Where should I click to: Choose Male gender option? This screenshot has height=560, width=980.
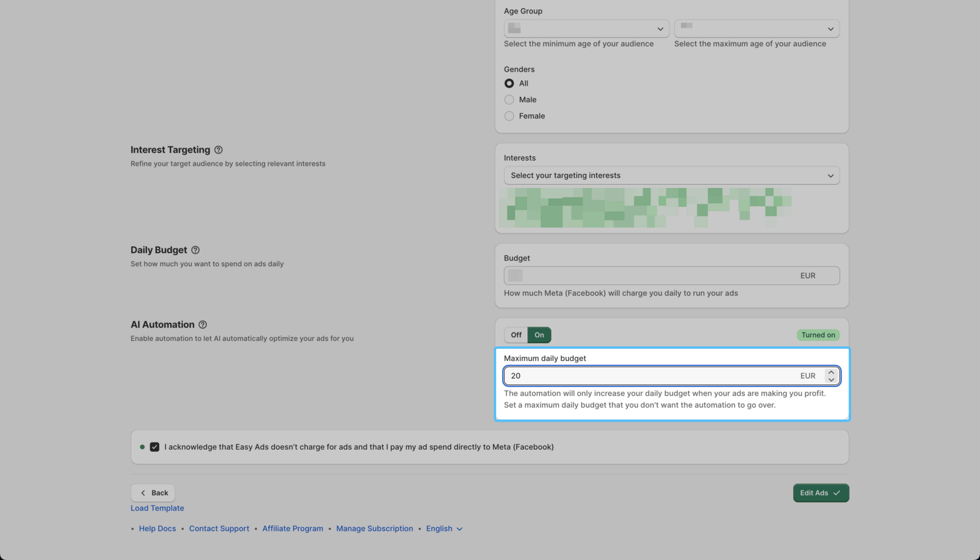click(509, 100)
